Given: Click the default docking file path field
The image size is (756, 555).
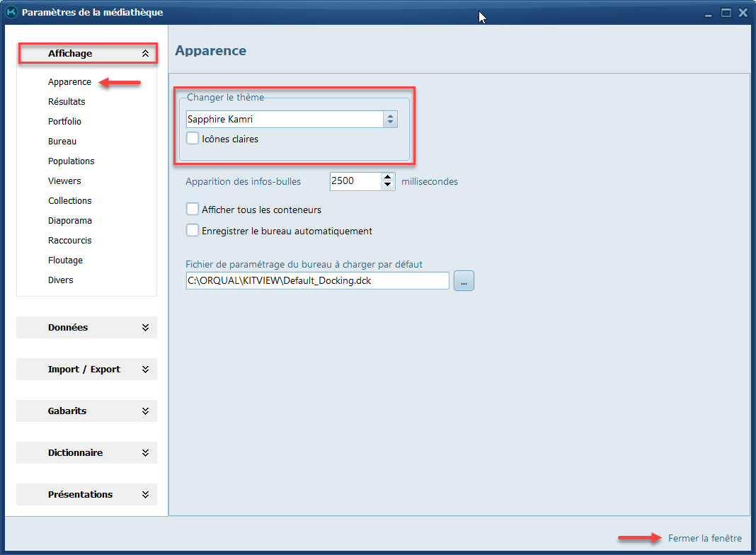Looking at the screenshot, I should click(316, 281).
